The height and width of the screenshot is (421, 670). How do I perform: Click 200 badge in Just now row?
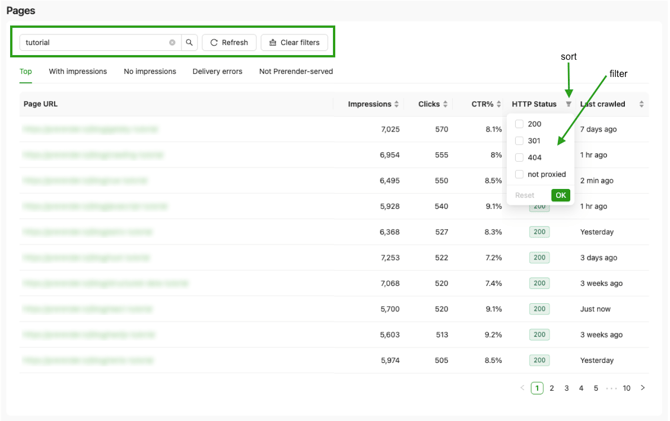[x=539, y=309]
